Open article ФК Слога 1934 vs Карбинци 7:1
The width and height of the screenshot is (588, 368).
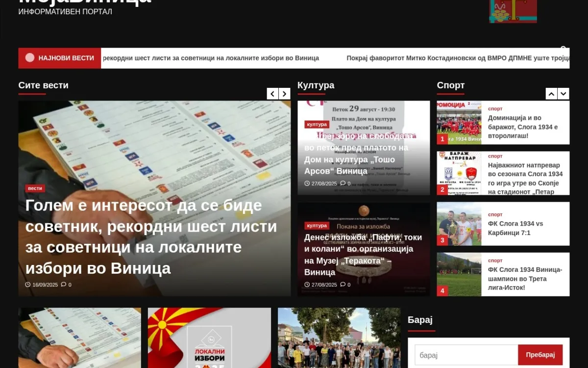point(515,228)
